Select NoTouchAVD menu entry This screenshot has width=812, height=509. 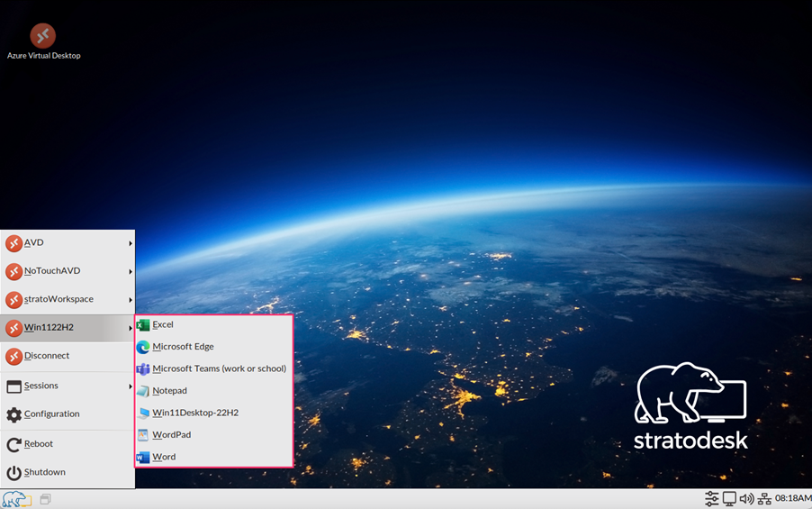click(68, 271)
